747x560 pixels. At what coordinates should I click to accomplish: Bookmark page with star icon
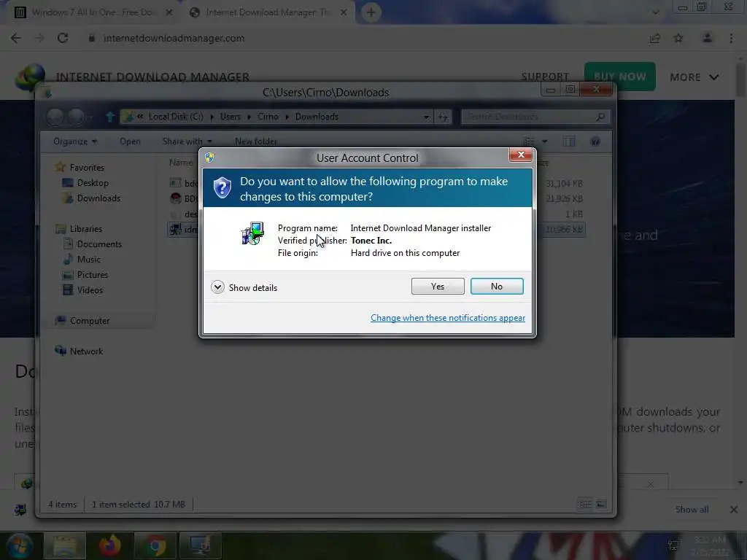678,38
